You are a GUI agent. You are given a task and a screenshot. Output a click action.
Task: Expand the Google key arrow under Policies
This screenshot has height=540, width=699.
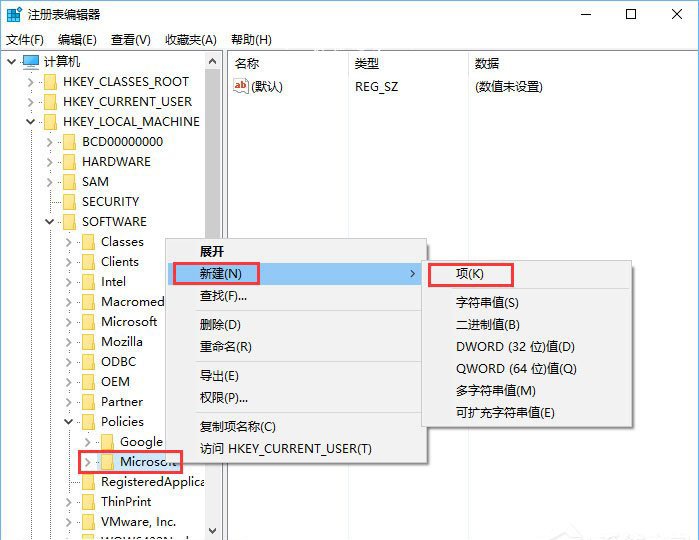[x=87, y=442]
